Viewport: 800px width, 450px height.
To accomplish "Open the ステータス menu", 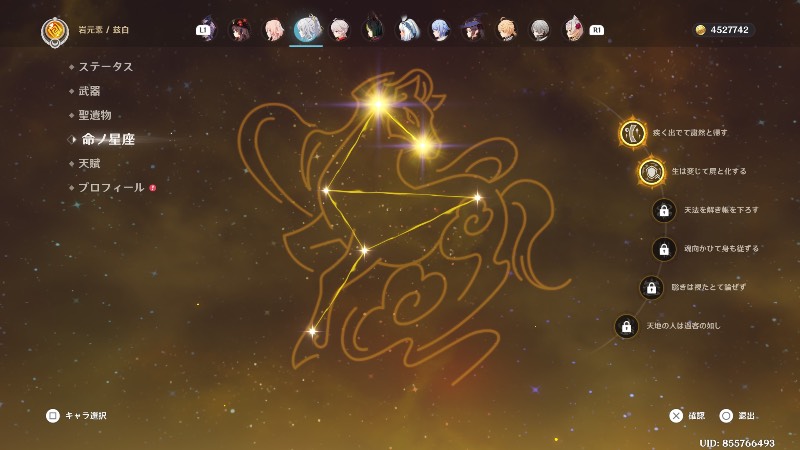I will click(106, 67).
